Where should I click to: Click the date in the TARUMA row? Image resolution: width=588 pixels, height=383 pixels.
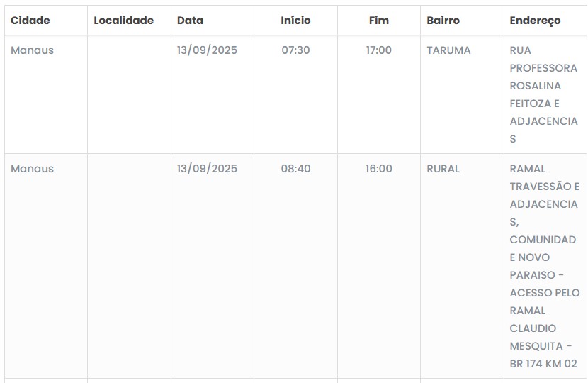tap(207, 50)
